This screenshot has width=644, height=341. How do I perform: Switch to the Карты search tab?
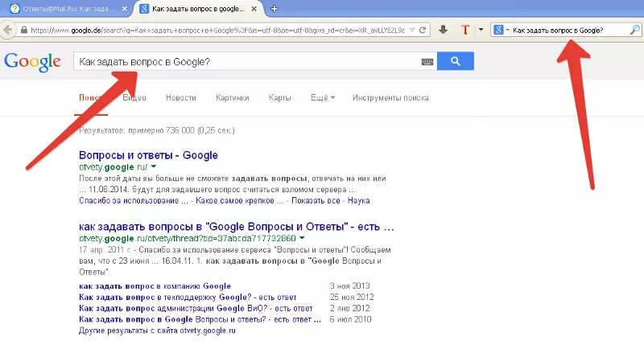coord(279,97)
